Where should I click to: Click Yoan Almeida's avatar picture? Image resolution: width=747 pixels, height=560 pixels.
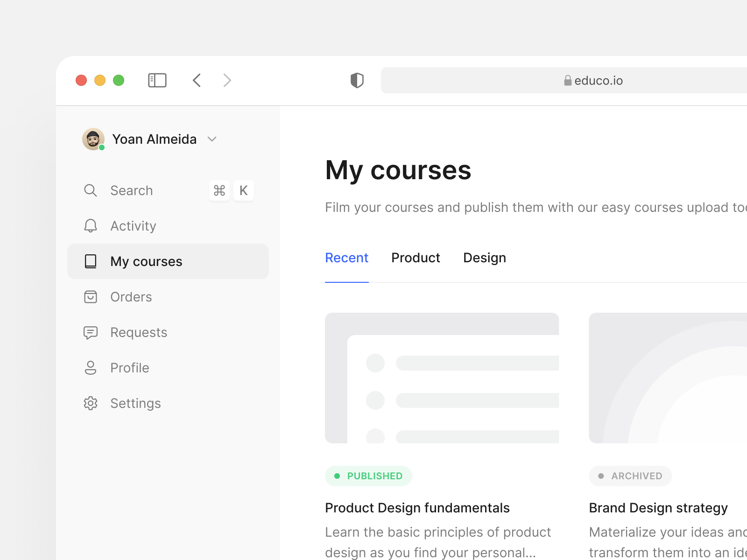click(93, 139)
